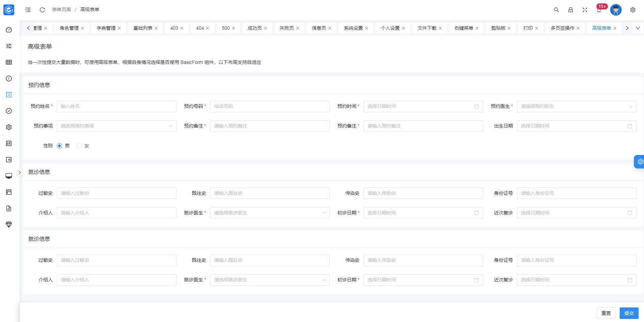Switch to the 系统设置 tab

(x=353, y=28)
